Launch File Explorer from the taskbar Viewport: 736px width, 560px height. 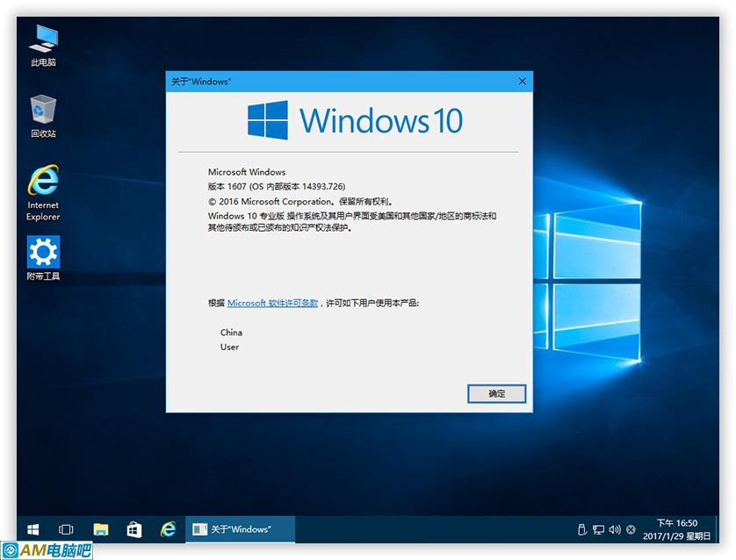[100, 529]
